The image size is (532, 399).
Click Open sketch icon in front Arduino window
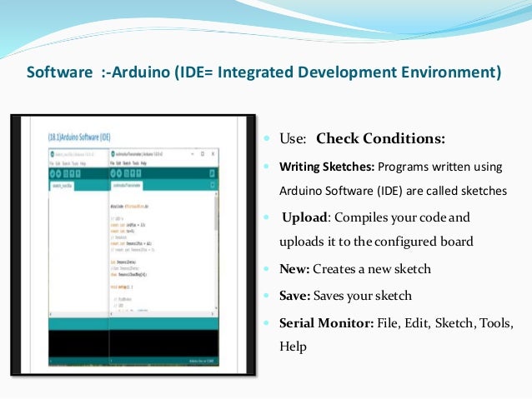click(133, 173)
